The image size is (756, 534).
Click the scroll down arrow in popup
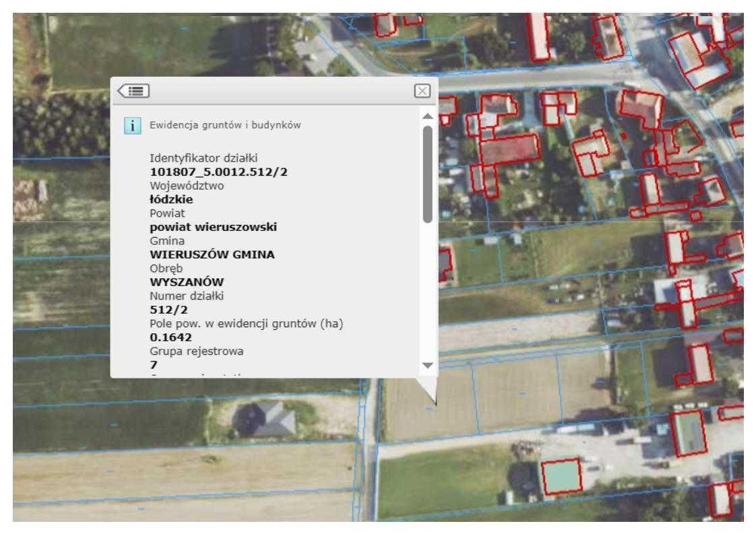pos(427,364)
